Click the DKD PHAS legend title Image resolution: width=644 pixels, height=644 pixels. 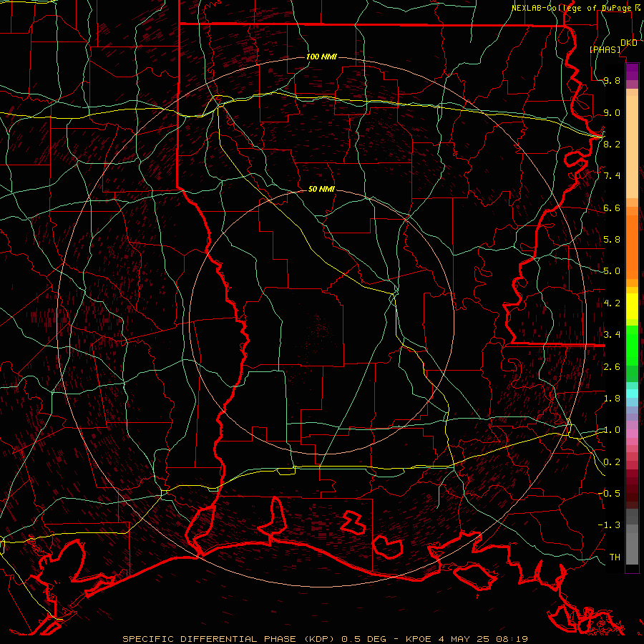[613, 46]
